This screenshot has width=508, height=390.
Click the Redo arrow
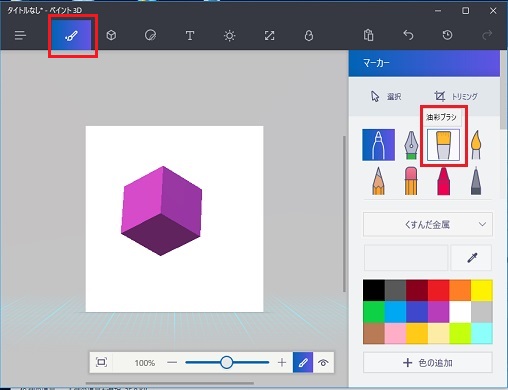click(x=487, y=35)
